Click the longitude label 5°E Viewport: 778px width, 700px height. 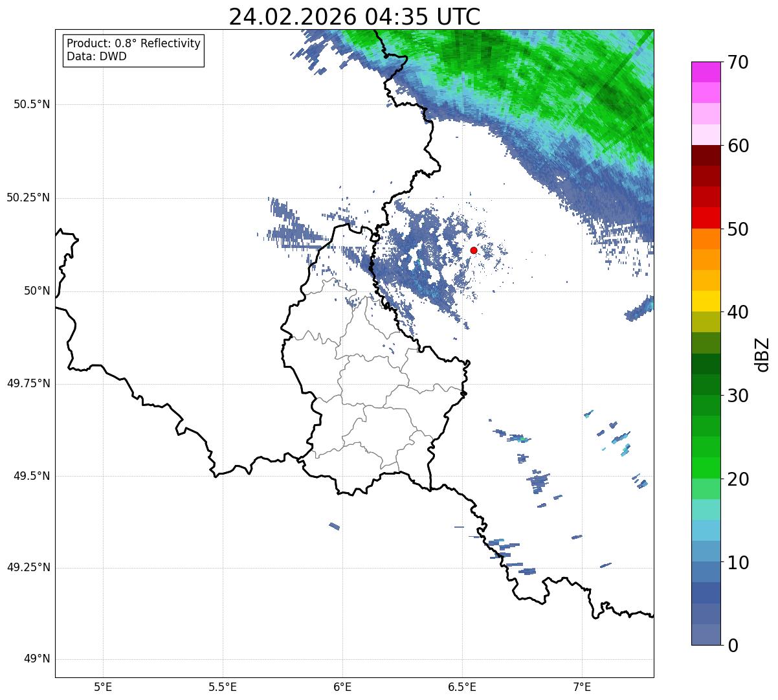point(103,687)
